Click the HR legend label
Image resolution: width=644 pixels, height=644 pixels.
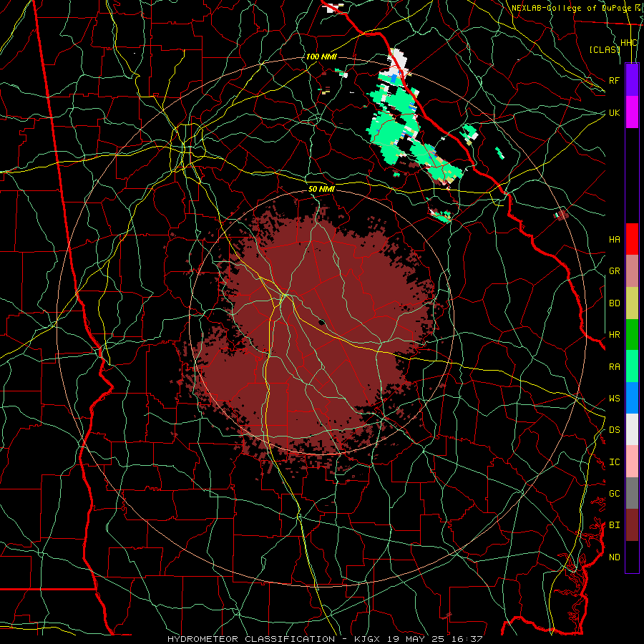click(615, 335)
